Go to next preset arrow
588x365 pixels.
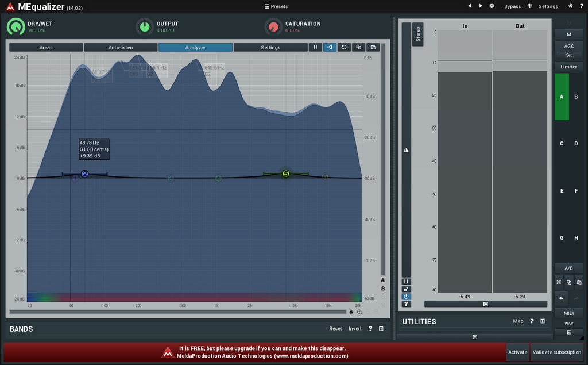pos(481,6)
